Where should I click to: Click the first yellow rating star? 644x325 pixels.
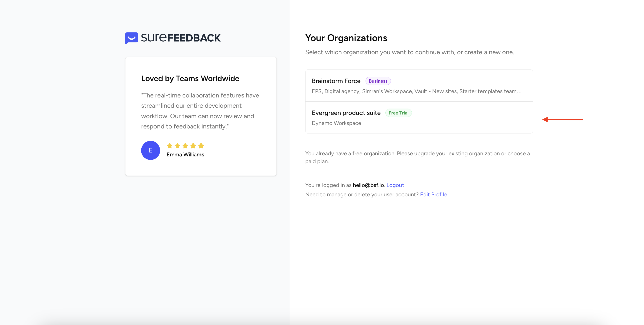point(170,146)
